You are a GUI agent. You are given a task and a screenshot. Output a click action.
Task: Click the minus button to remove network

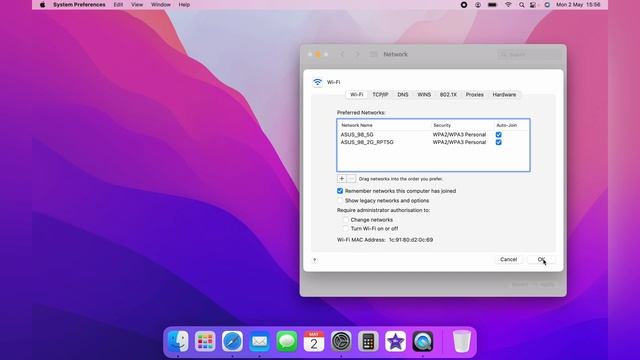point(351,179)
